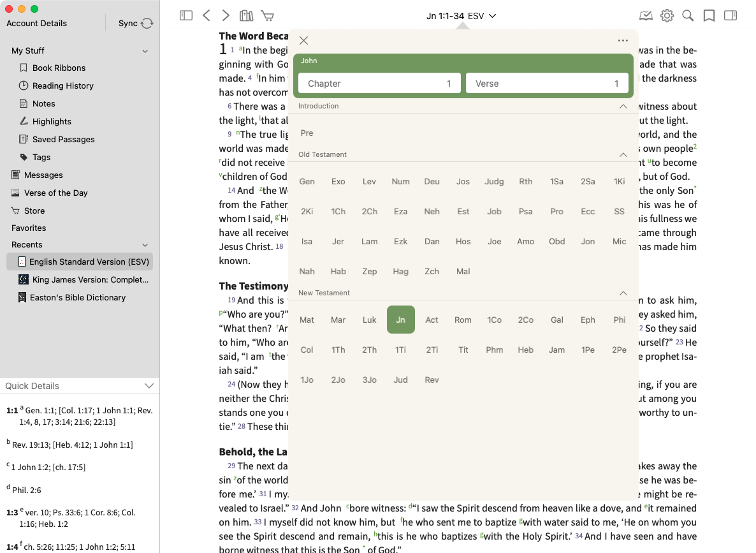The image size is (756, 553).
Task: Open Reading History in sidebar
Action: (x=62, y=85)
